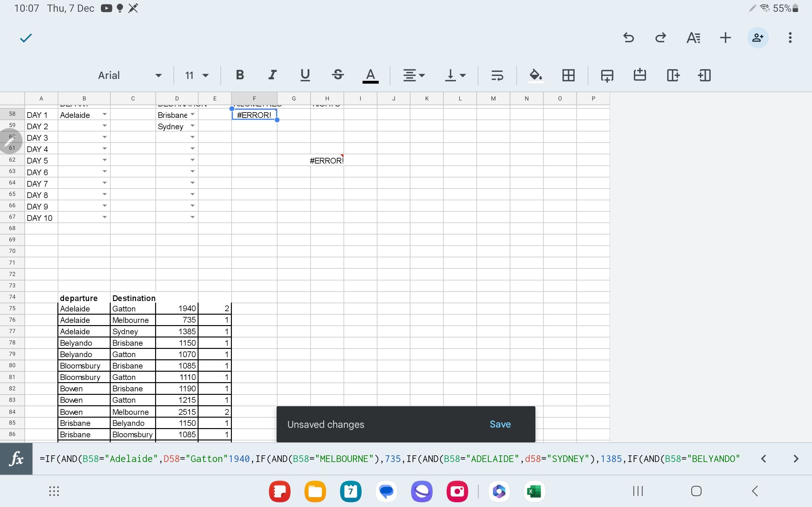Open the text formatting options panel
The width and height of the screenshot is (812, 507).
pos(692,38)
